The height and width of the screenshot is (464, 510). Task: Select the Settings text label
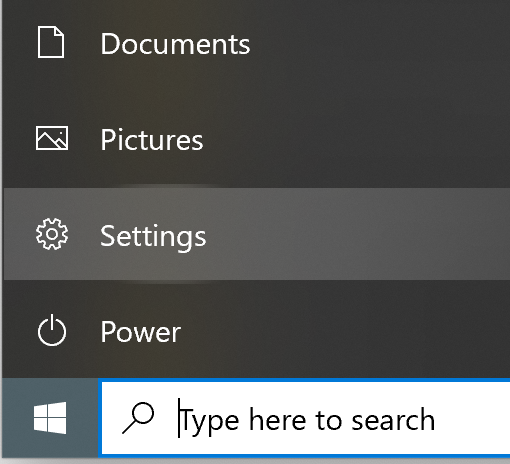tap(153, 237)
